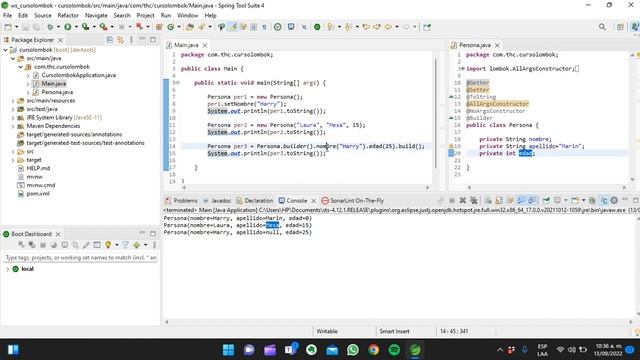Expand the src/main/resources folder
This screenshot has width=640, height=360.
pyautogui.click(x=13, y=100)
